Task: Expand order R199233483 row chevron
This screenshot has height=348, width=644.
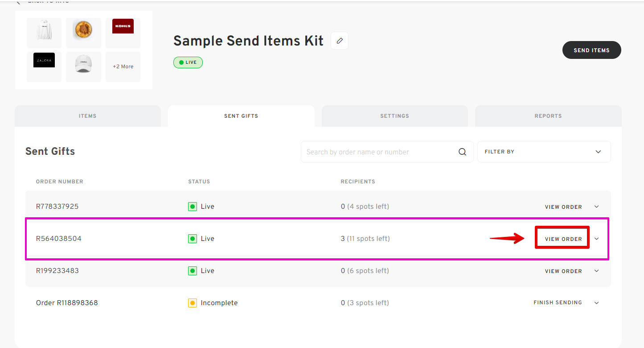Action: click(597, 271)
